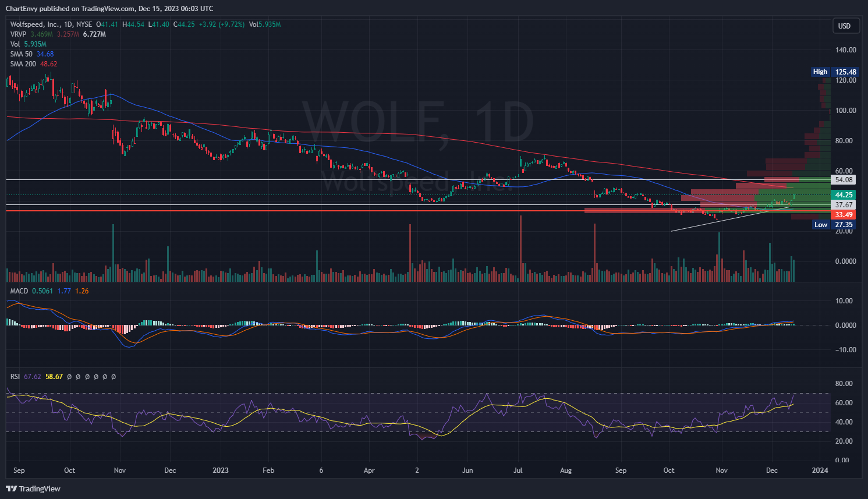The width and height of the screenshot is (868, 499).
Task: Click −10.00 on the MACD axis
Action: (x=845, y=350)
